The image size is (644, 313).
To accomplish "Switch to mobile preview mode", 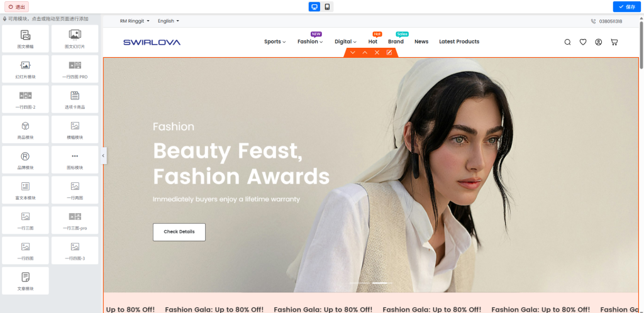I will 327,6.
